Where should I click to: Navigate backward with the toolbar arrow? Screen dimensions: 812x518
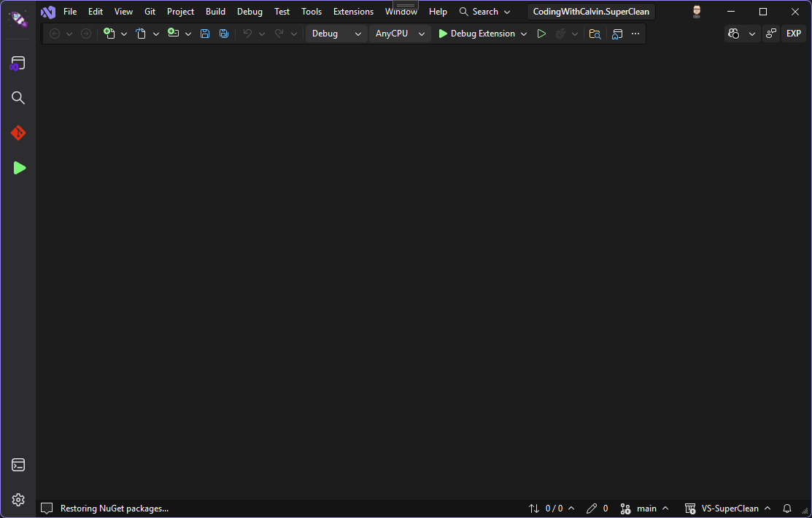click(x=54, y=33)
